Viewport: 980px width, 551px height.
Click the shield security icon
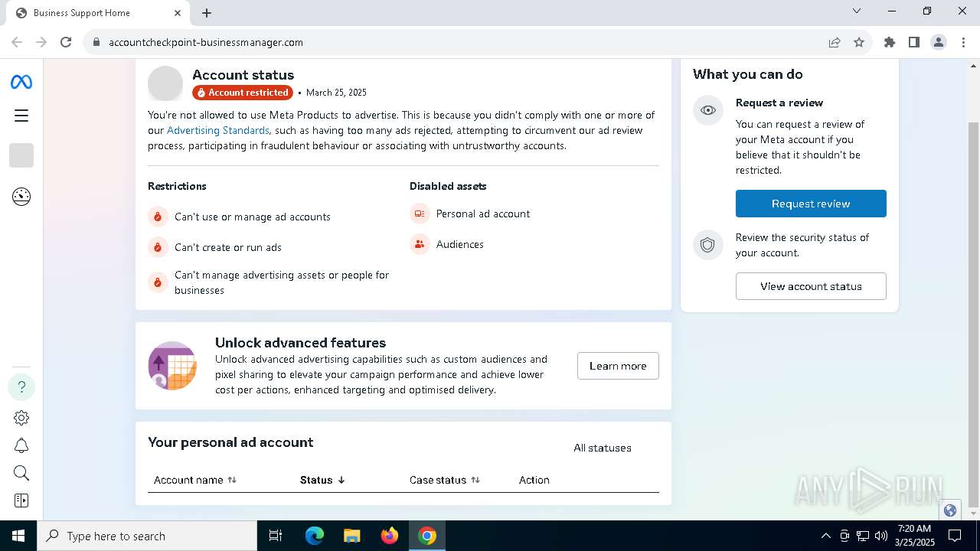708,245
